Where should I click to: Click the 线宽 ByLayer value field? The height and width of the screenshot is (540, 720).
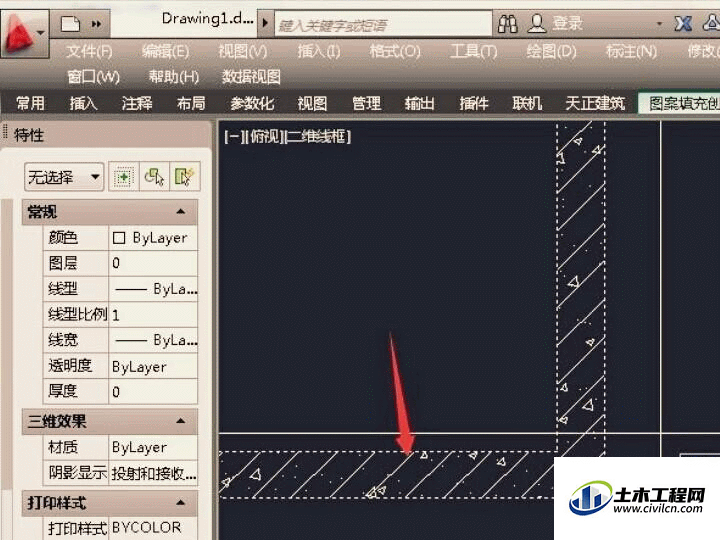point(153,340)
